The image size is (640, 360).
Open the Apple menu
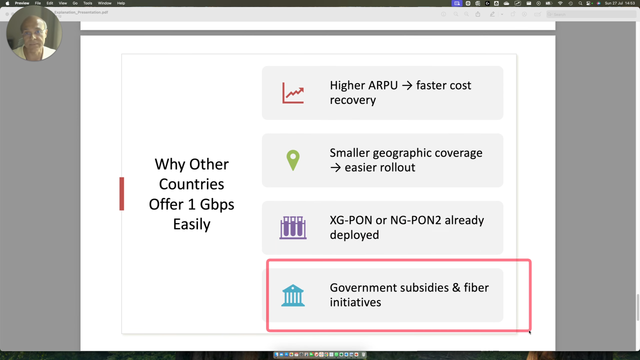coord(7,3)
